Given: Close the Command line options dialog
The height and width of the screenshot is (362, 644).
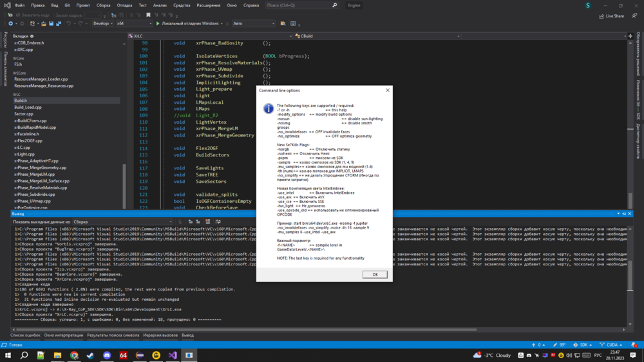Looking at the screenshot, I should coord(387,90).
